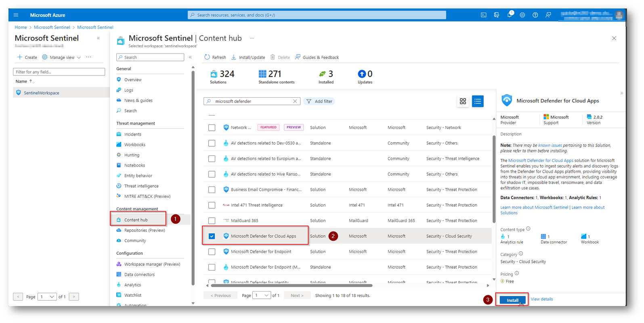Collapse the Sentinel navigation menu chevrons
This screenshot has width=644, height=323.
coord(191,57)
